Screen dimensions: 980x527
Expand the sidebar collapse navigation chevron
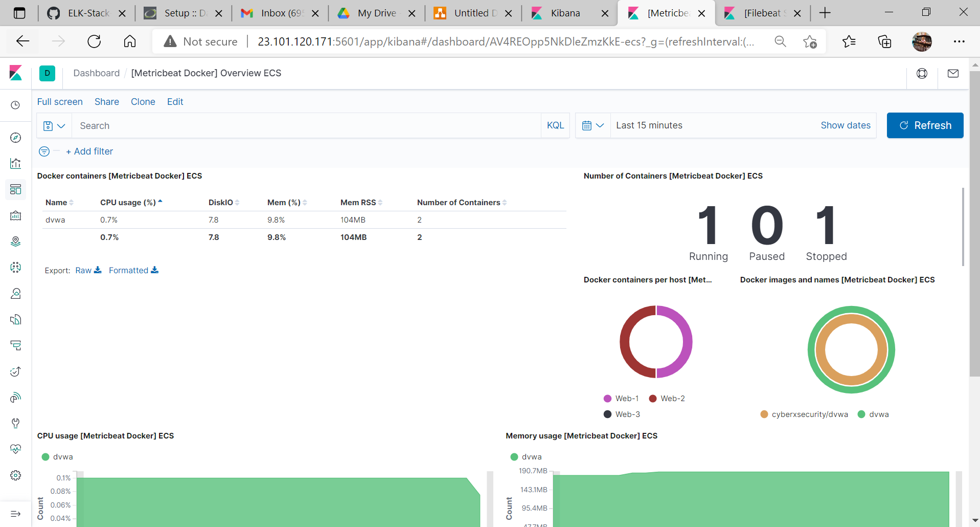15,514
